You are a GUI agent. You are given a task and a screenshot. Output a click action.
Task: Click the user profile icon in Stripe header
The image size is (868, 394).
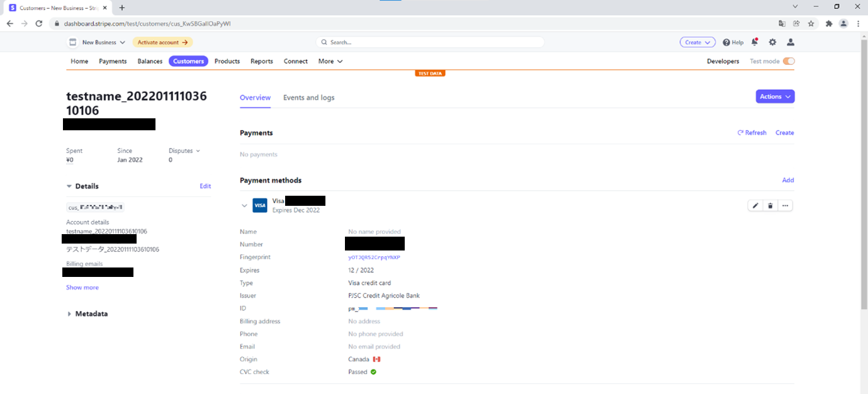pos(791,42)
